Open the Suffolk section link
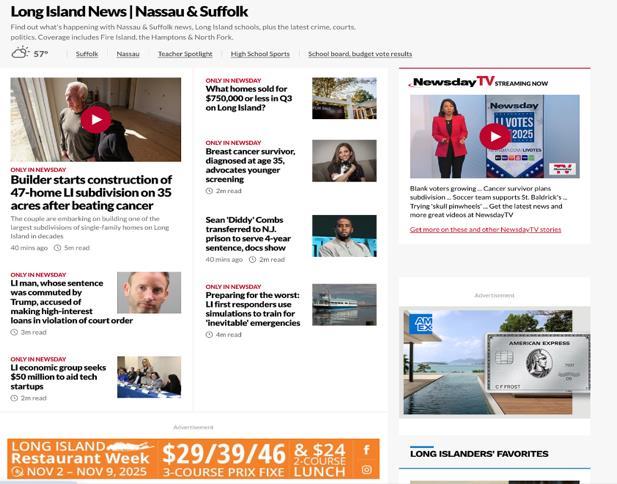Screen dimensions: 617x484 [x=87, y=54]
